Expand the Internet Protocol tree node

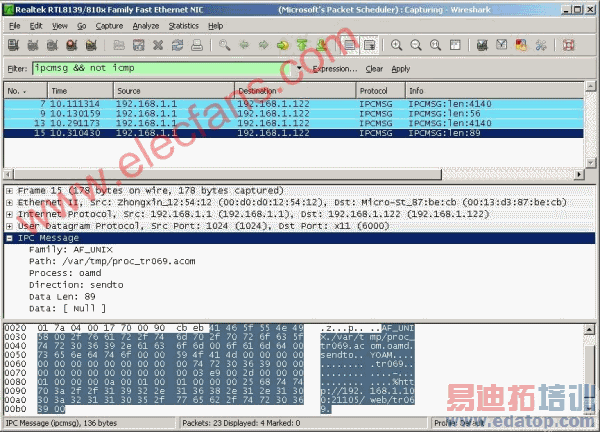tap(10, 214)
